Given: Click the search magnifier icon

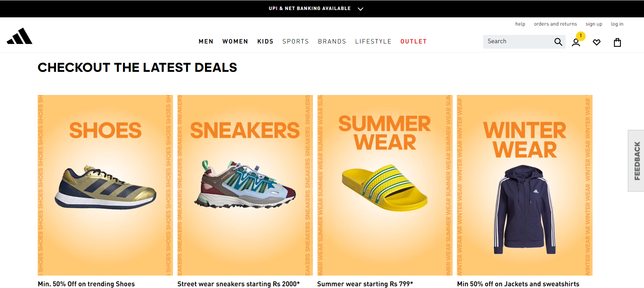Looking at the screenshot, I should click(x=558, y=42).
